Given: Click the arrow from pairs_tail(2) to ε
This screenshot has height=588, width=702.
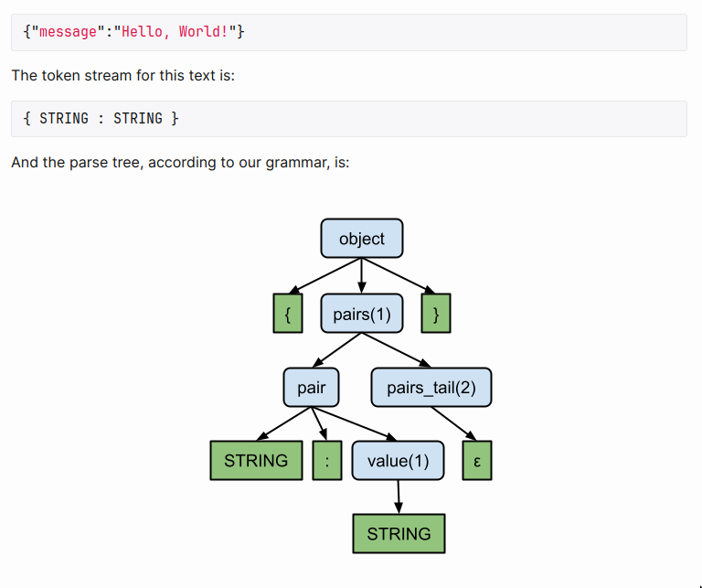Looking at the screenshot, I should pos(452,424).
